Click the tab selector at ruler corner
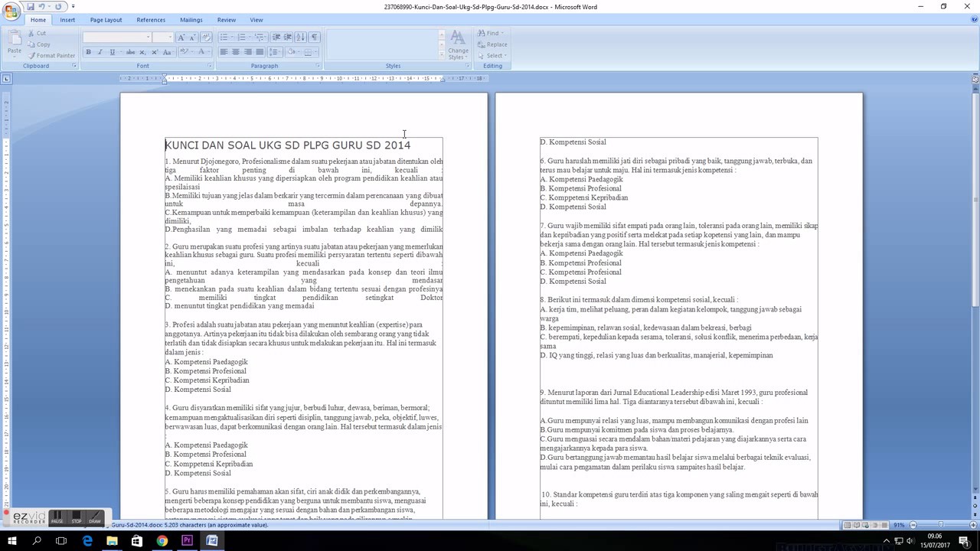980x551 pixels. 6,78
